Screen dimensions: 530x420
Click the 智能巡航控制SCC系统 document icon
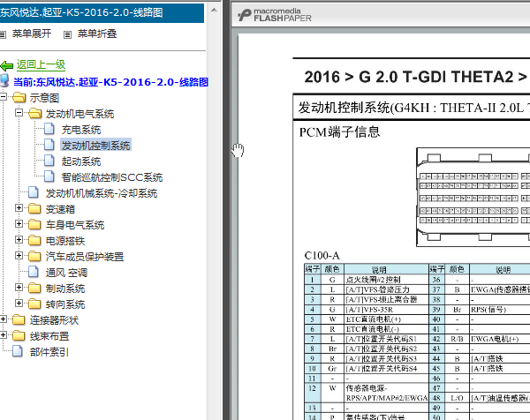coord(49,176)
